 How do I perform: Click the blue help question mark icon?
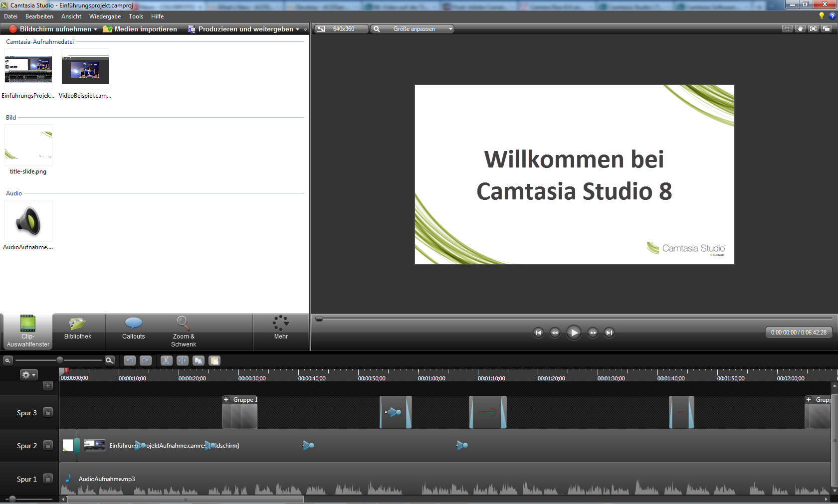point(832,16)
